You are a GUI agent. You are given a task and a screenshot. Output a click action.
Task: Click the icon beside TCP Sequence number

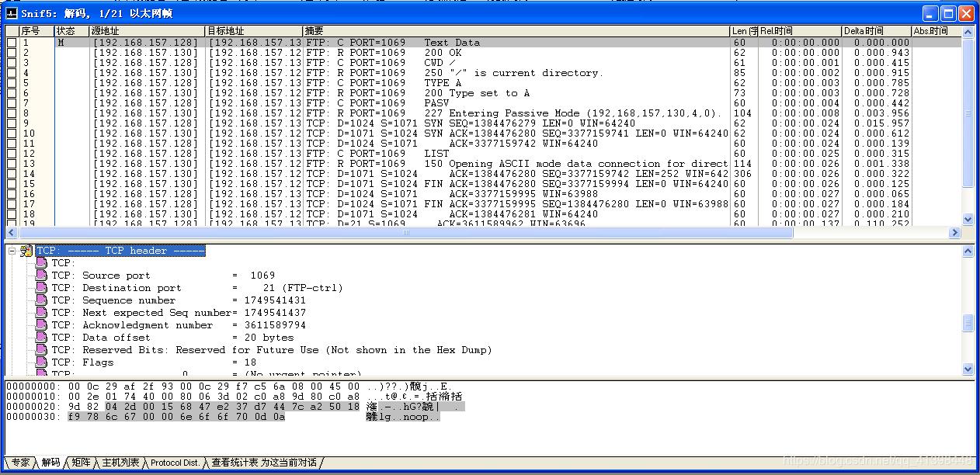(41, 300)
